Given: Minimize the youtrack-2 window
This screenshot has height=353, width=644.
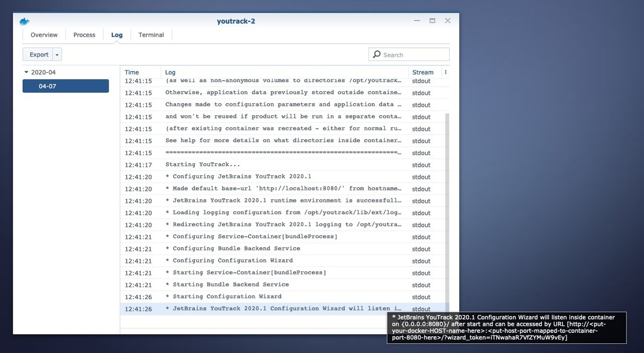Looking at the screenshot, I should pos(417,21).
